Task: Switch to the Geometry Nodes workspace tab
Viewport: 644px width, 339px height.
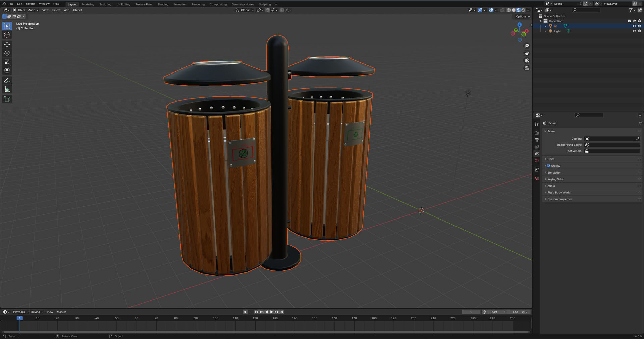Action: pos(243,4)
